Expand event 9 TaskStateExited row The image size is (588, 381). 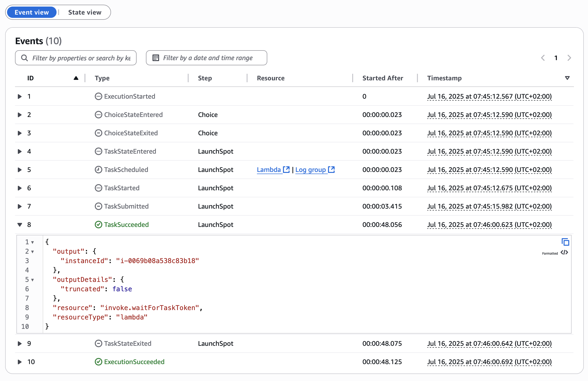[19, 344]
